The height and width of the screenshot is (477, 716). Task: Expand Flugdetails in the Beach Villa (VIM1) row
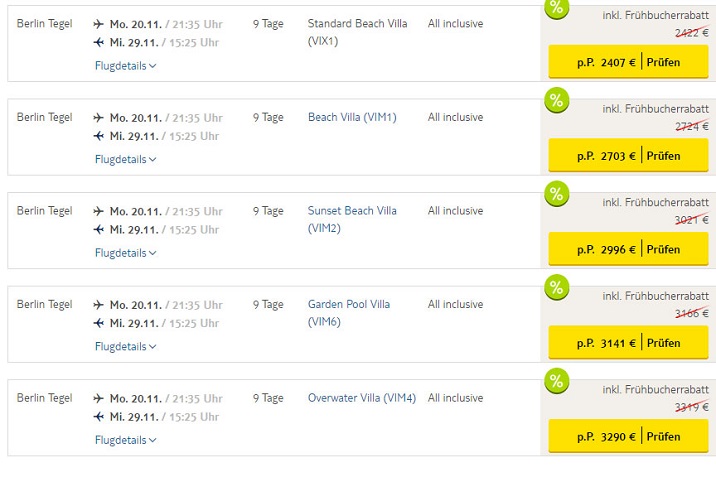[x=125, y=159]
